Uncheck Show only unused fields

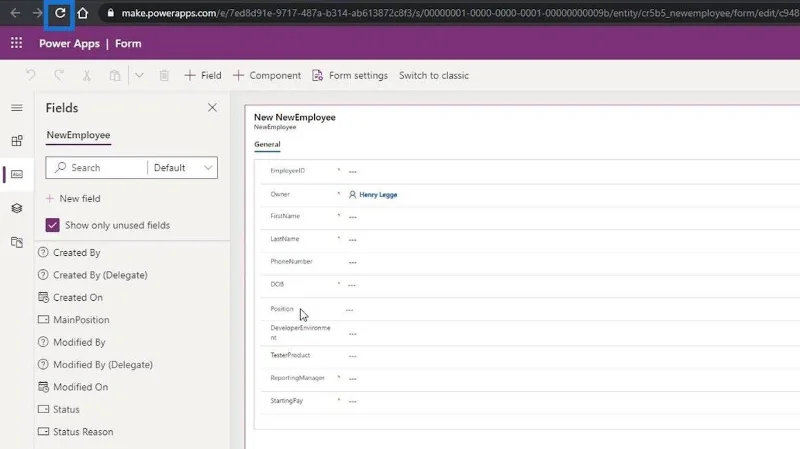pyautogui.click(x=53, y=225)
